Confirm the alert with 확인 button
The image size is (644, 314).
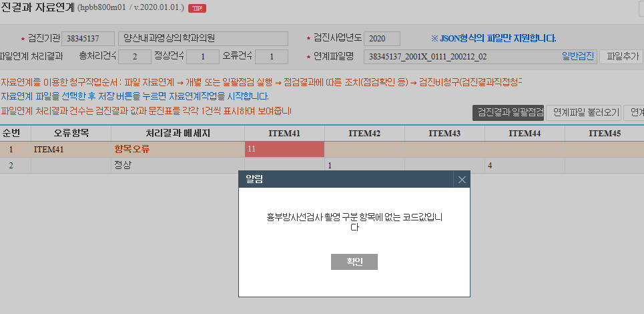tap(354, 262)
